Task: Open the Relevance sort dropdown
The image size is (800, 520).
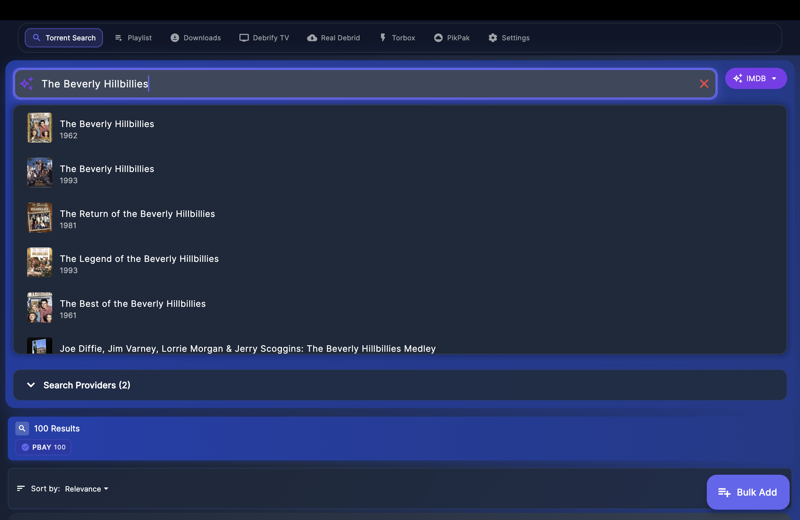Action: click(87, 489)
